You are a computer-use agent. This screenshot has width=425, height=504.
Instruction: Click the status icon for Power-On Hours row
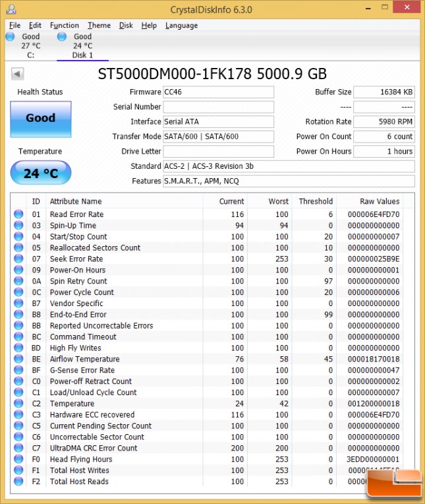tap(18, 270)
